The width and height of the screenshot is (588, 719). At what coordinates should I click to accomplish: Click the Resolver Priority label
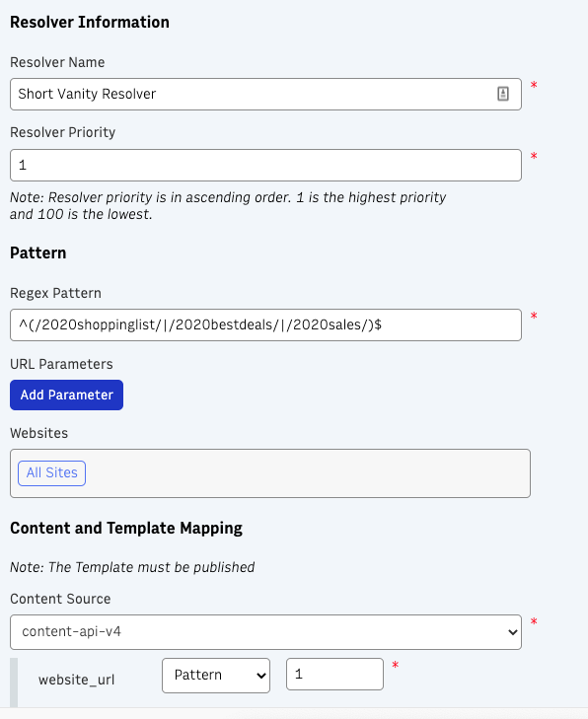pyautogui.click(x=63, y=132)
